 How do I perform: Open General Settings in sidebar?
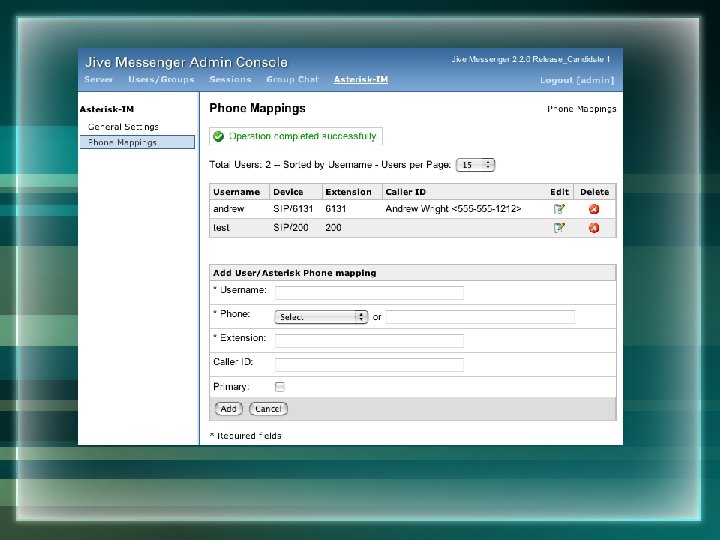pos(123,127)
